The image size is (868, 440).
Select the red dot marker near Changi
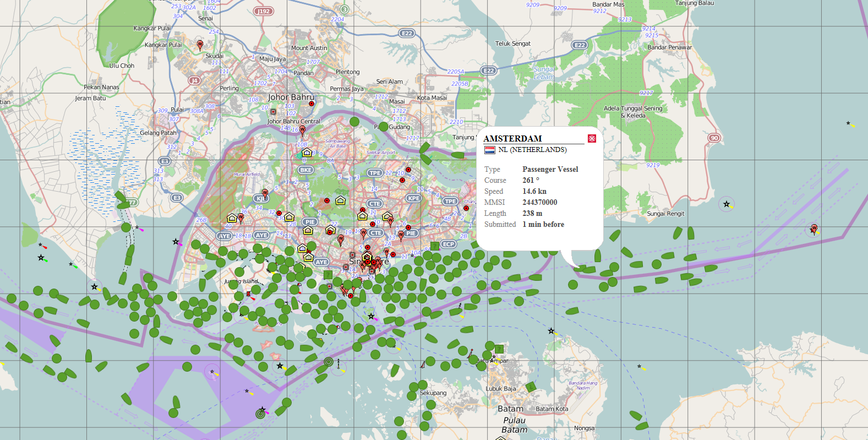click(x=466, y=208)
